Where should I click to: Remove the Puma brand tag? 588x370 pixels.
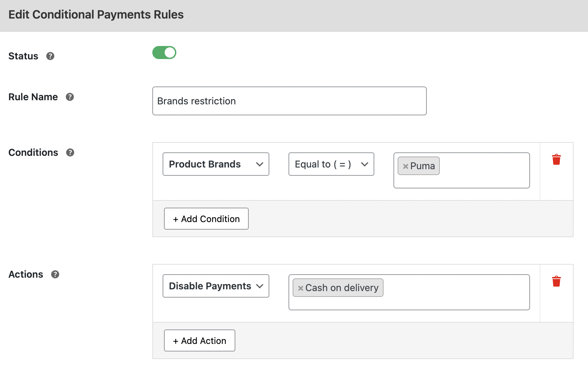coord(405,166)
